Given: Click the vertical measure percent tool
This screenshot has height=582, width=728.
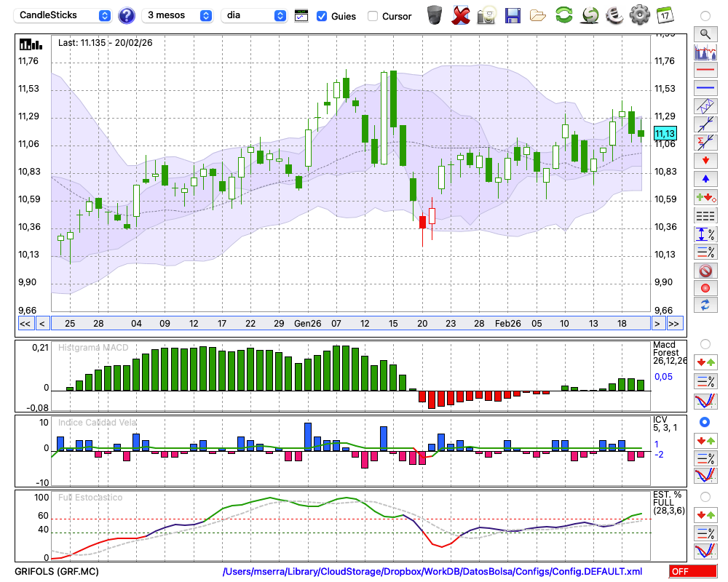Looking at the screenshot, I should pos(705,234).
